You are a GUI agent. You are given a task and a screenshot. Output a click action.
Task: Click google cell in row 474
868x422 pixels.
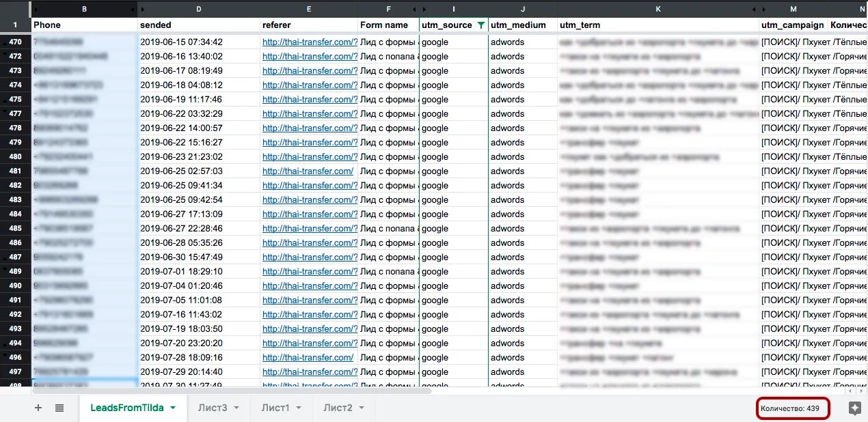(x=454, y=85)
